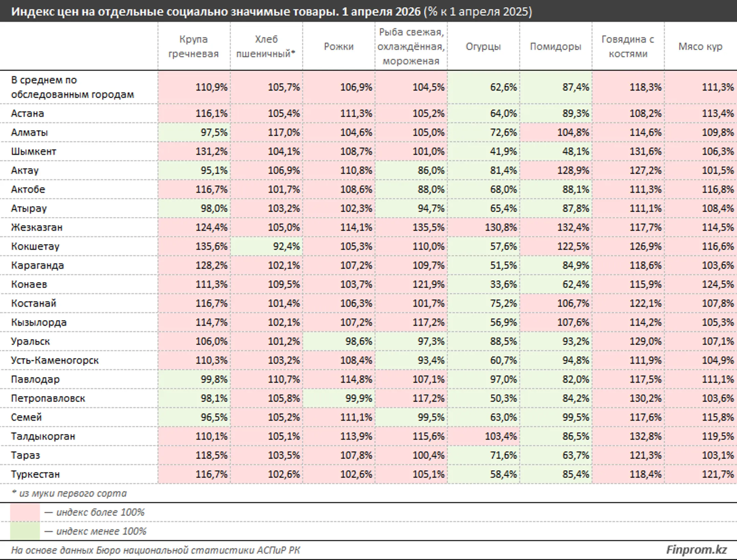Select the Крупа гречневая column header
737x560 pixels.
click(193, 46)
